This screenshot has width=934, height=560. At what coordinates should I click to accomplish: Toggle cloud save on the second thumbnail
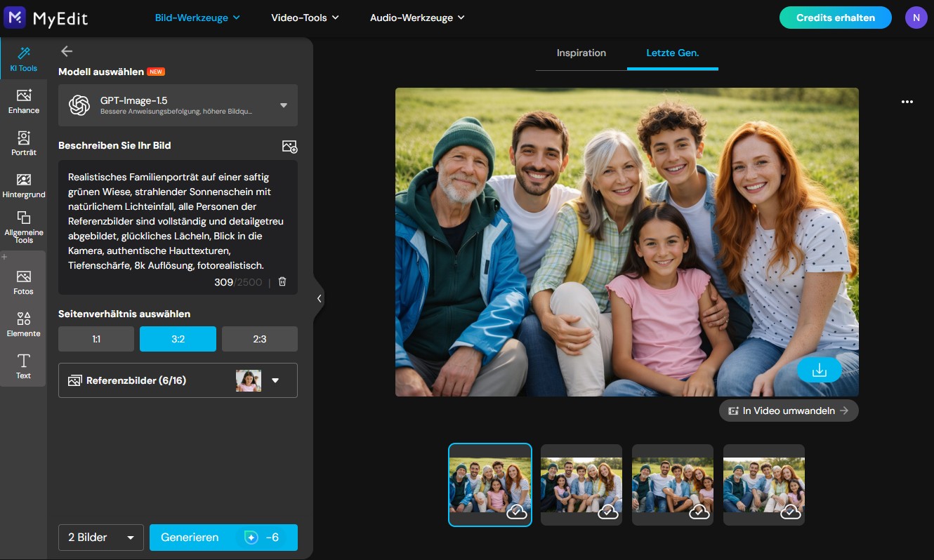pyautogui.click(x=609, y=512)
